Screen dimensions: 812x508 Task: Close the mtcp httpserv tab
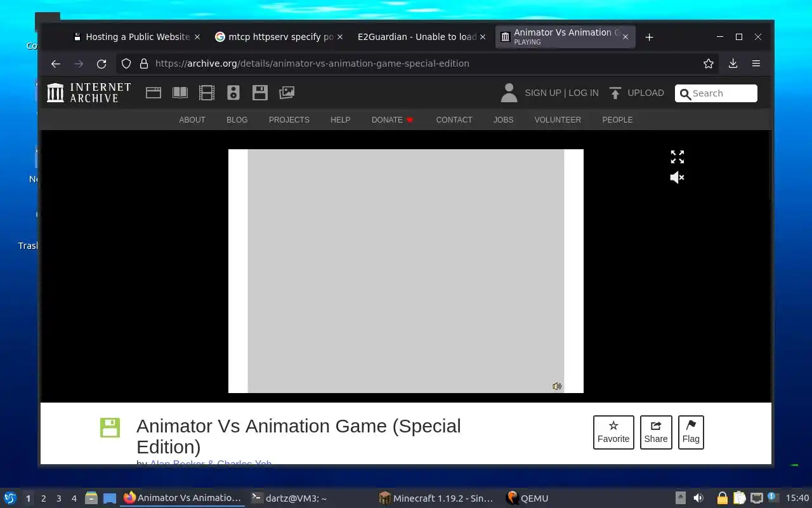coord(340,37)
